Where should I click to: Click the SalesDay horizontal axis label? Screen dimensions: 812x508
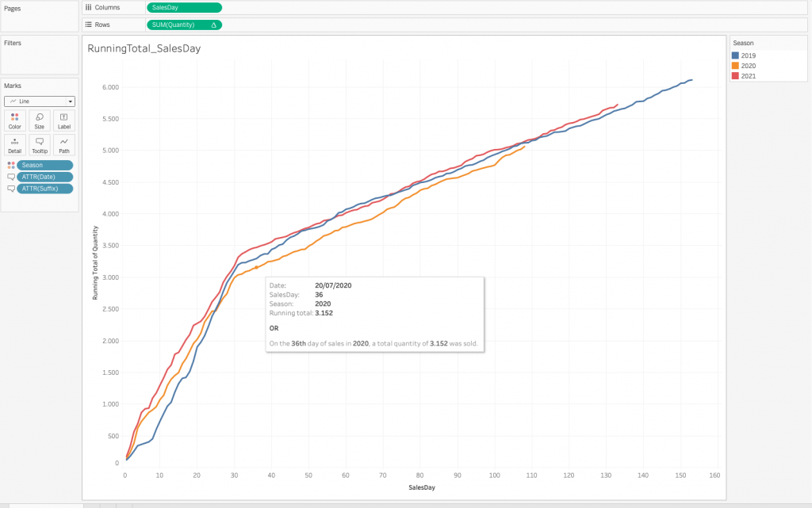(421, 486)
